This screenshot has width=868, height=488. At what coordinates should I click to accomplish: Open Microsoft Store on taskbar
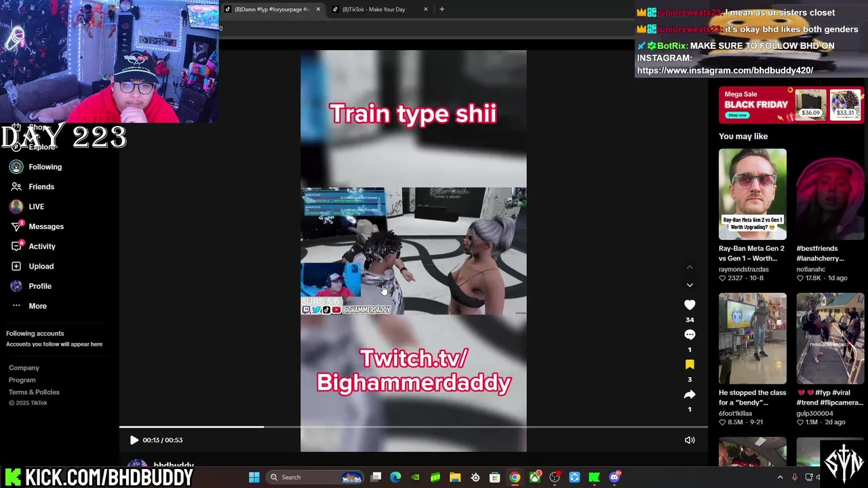pos(495,477)
